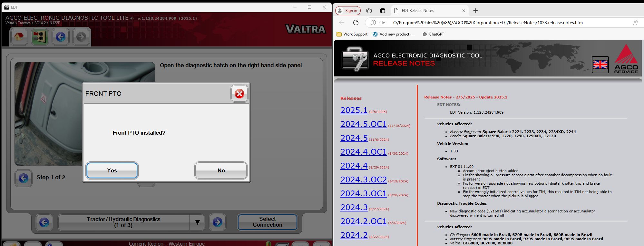Click the Diagnostic Trouble Codes heading
The height and width of the screenshot is (246, 644).
point(462,203)
